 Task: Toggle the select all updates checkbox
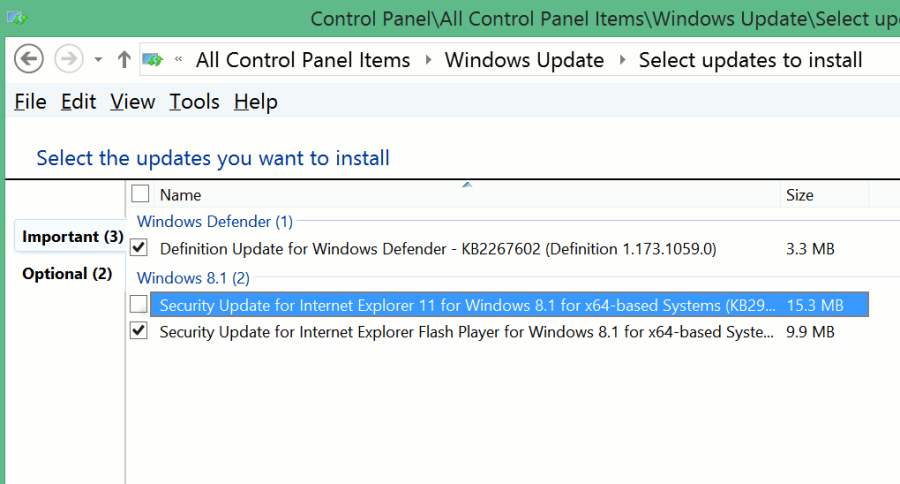click(140, 194)
